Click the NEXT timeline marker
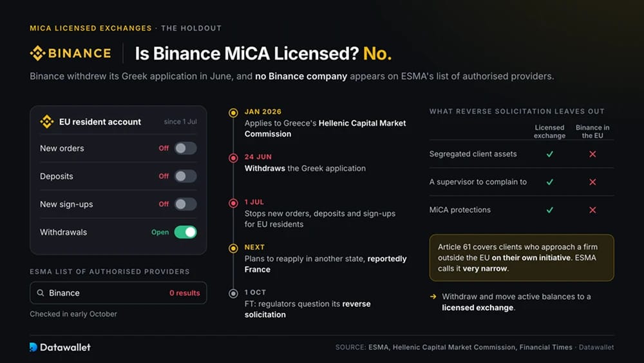This screenshot has width=644, height=363. 233,248
